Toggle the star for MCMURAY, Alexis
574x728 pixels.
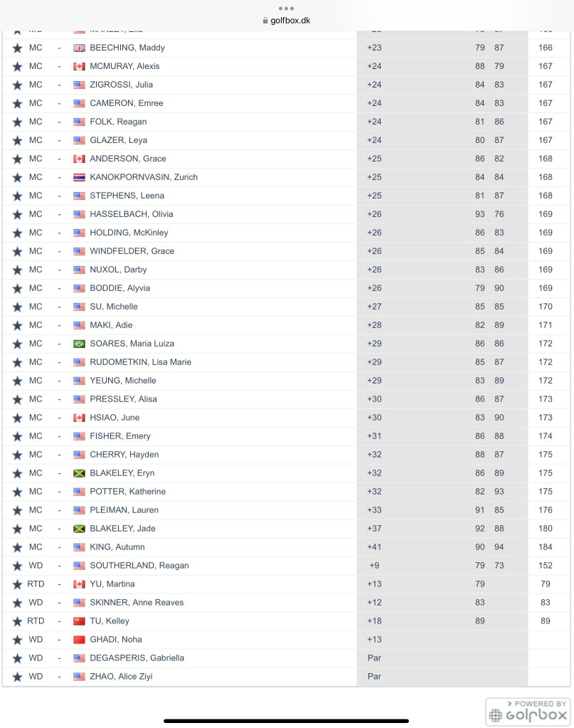(17, 66)
